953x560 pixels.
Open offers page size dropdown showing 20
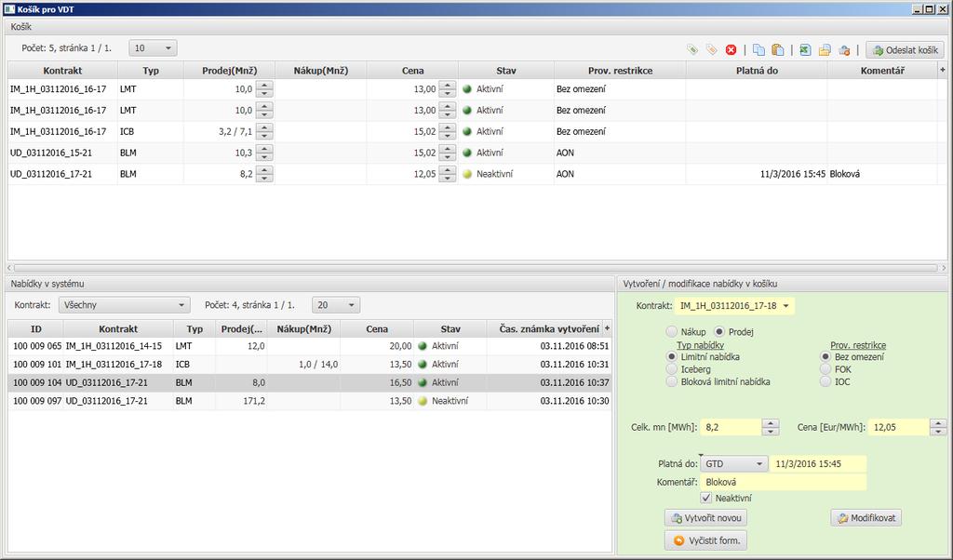[x=335, y=305]
